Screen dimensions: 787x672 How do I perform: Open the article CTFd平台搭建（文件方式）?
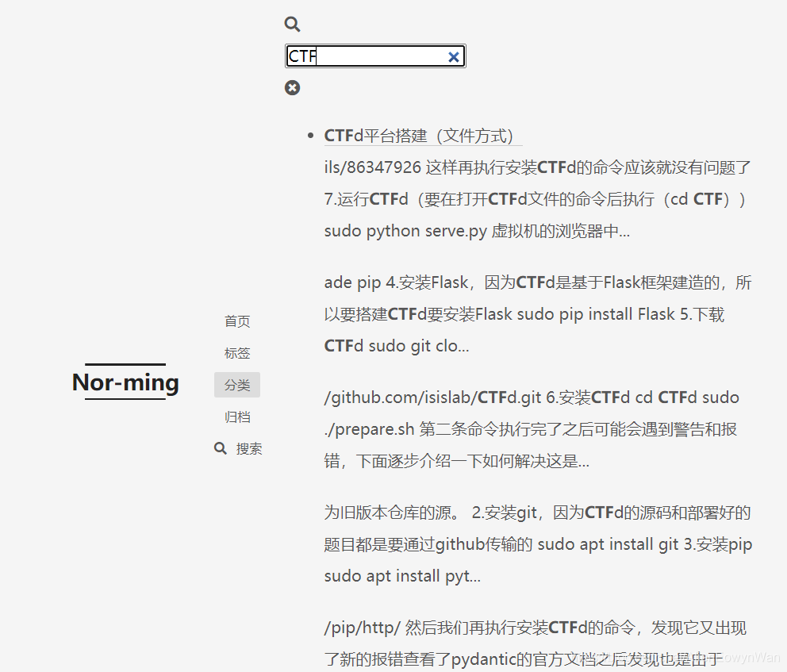click(420, 135)
